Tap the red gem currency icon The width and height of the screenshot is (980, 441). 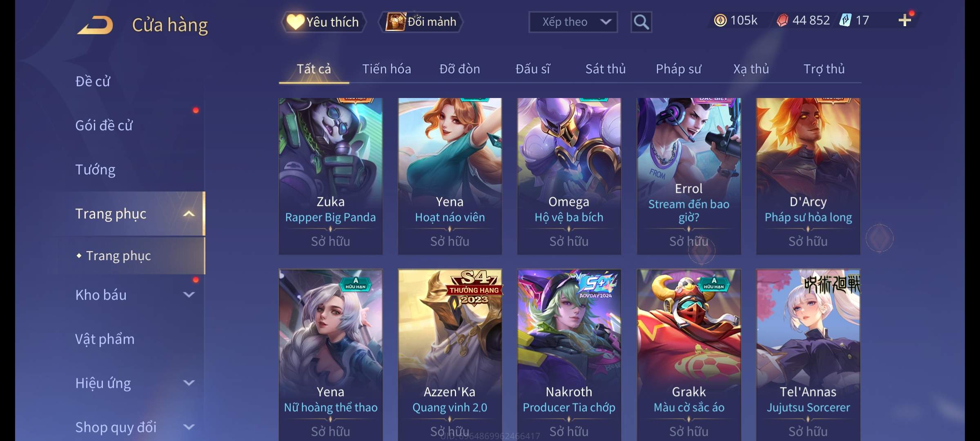pyautogui.click(x=782, y=20)
